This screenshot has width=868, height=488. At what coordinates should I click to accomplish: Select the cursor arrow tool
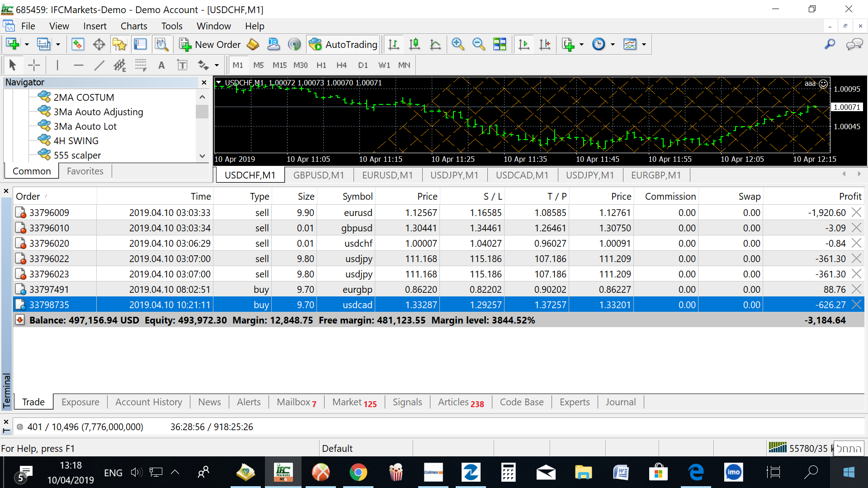click(13, 65)
